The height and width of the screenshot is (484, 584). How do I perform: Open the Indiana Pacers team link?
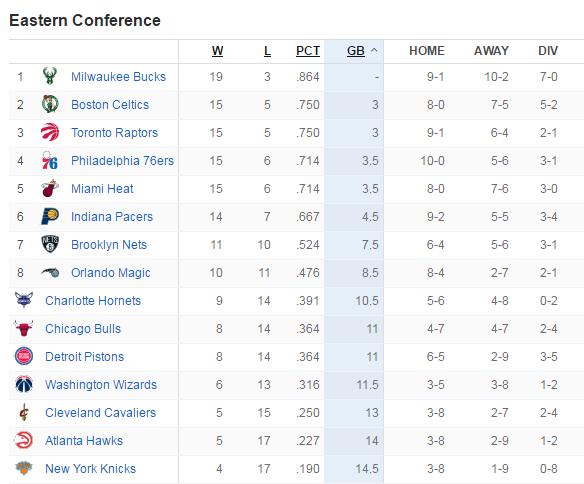click(112, 217)
